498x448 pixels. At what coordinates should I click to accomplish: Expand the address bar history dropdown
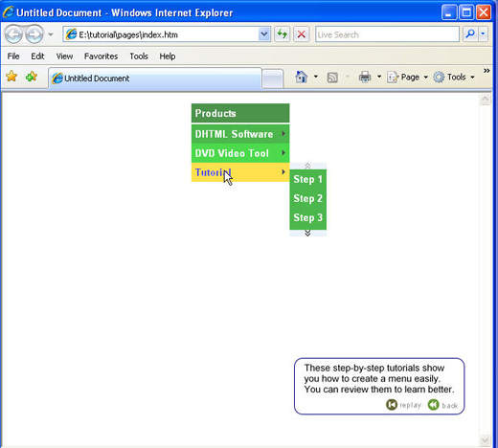(x=264, y=34)
